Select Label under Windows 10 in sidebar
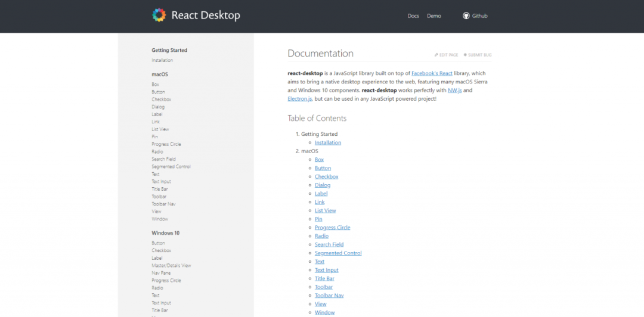This screenshot has height=317, width=644. 157,258
